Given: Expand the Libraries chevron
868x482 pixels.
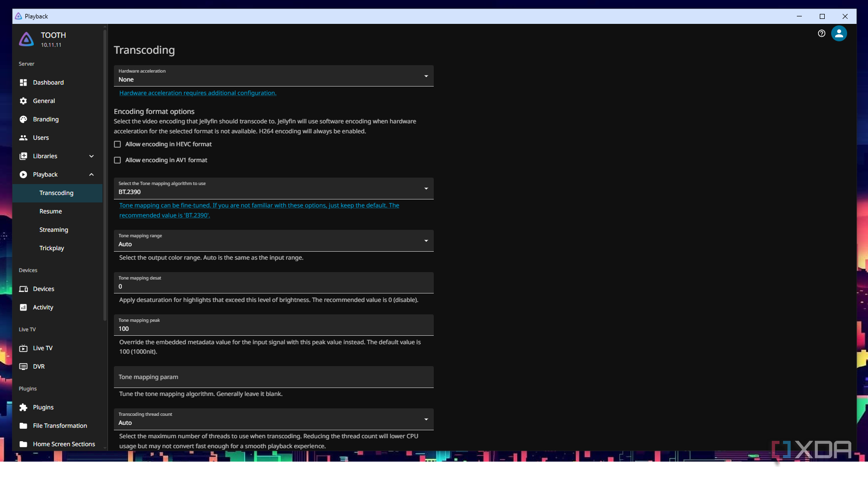Looking at the screenshot, I should click(92, 156).
